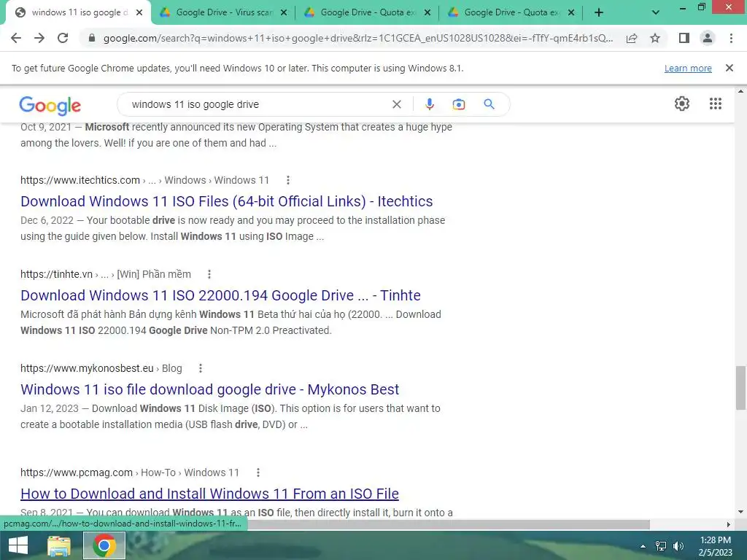Open a new tab

[x=599, y=12]
